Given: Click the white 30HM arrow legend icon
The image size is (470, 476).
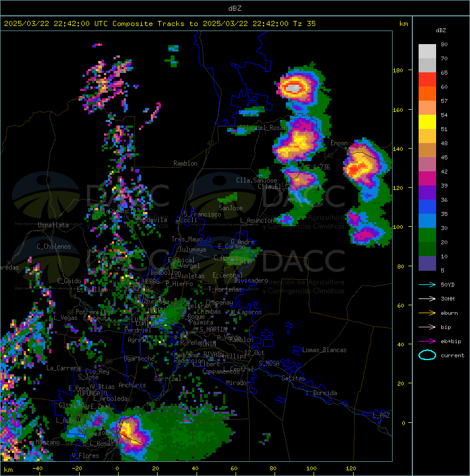Looking at the screenshot, I should click(427, 298).
